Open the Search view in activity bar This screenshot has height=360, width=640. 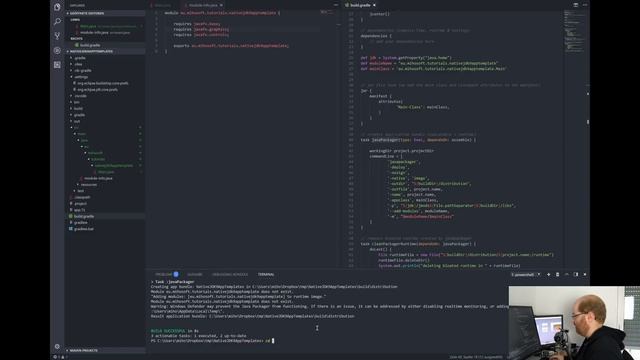click(57, 22)
